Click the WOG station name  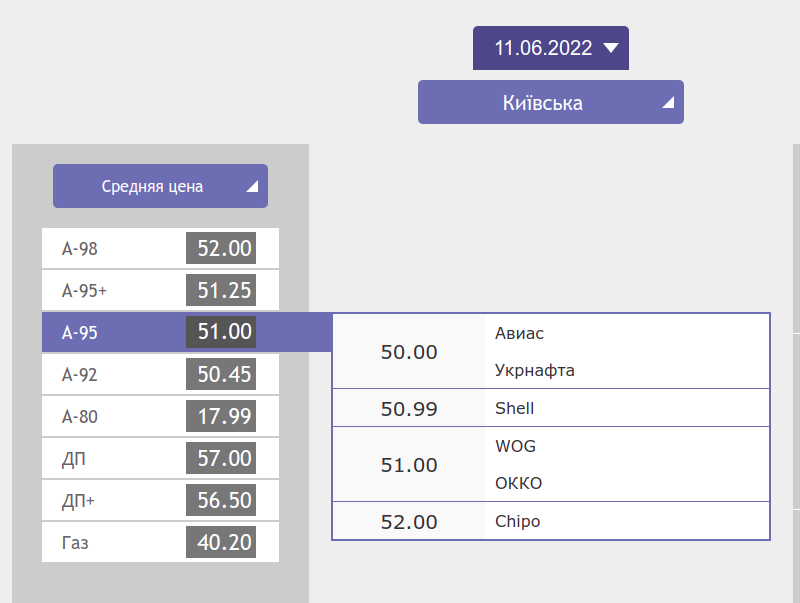(515, 446)
